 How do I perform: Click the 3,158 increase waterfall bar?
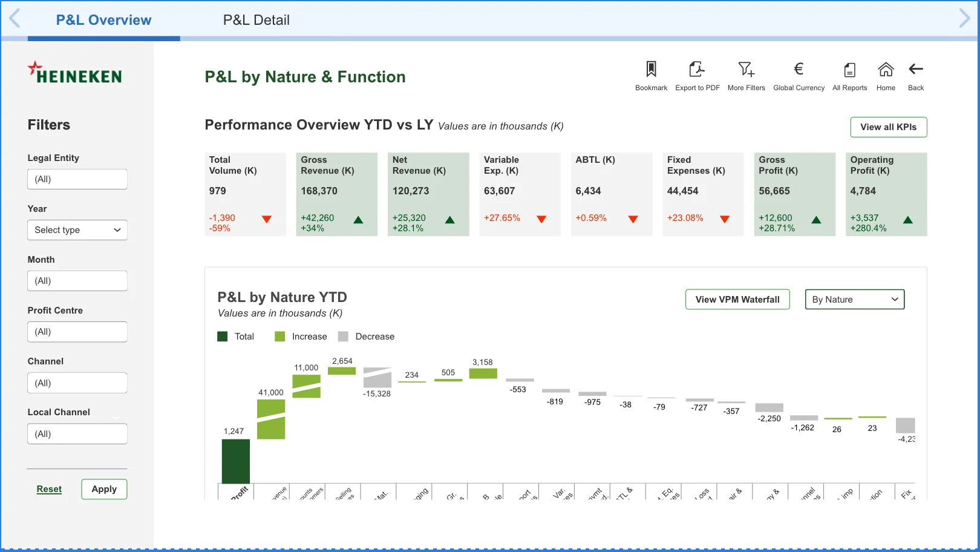483,373
